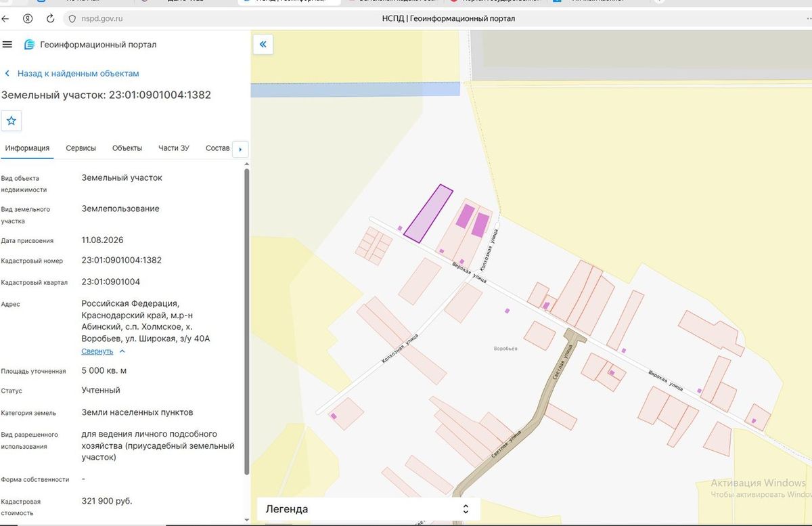Select the Землепользование value
Screen dimensions: 812x526
(120, 209)
